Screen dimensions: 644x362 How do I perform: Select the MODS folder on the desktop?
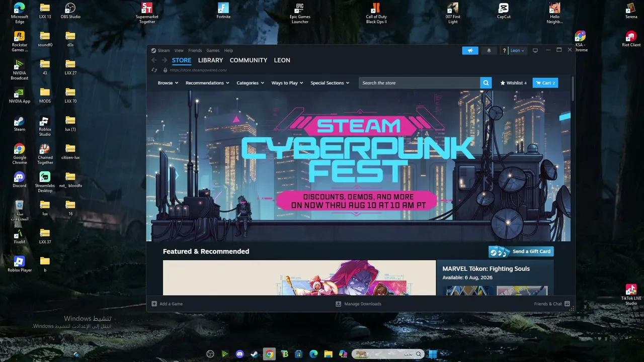click(x=45, y=96)
